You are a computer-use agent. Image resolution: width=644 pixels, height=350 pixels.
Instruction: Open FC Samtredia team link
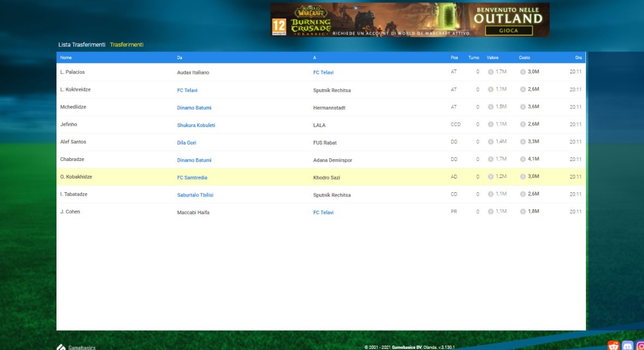[192, 177]
